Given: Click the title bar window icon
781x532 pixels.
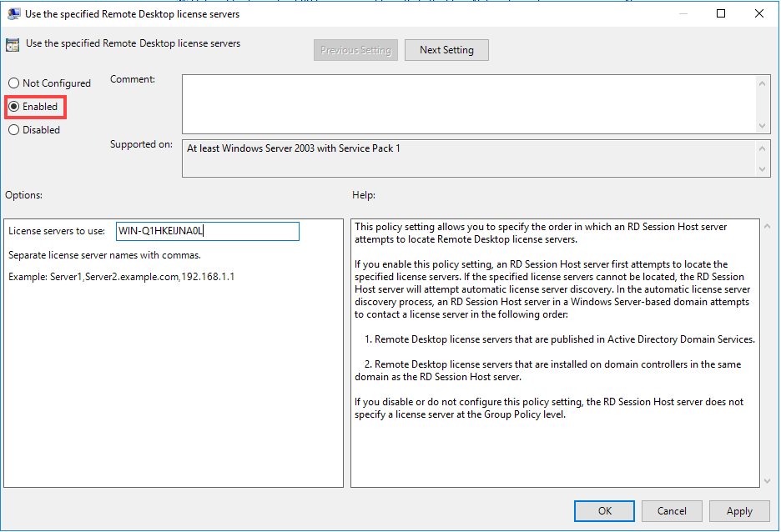Looking at the screenshot, I should [x=13, y=14].
